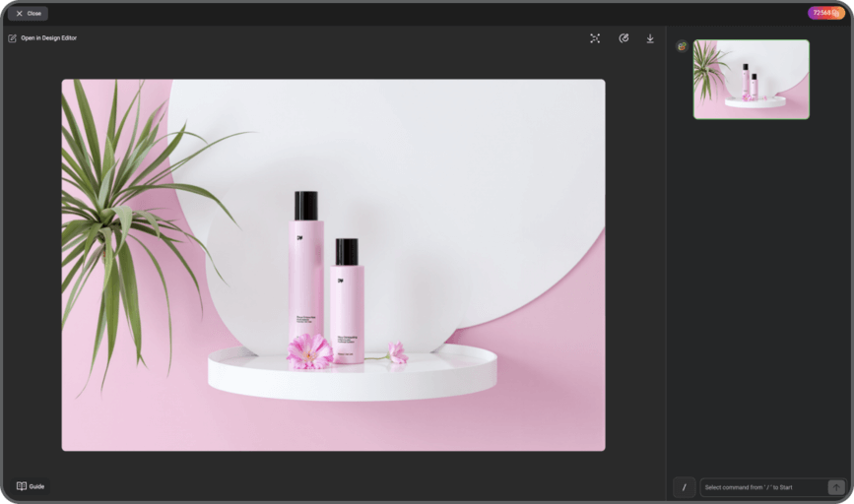This screenshot has height=504, width=854.
Task: Click the slash command button
Action: [x=684, y=487]
